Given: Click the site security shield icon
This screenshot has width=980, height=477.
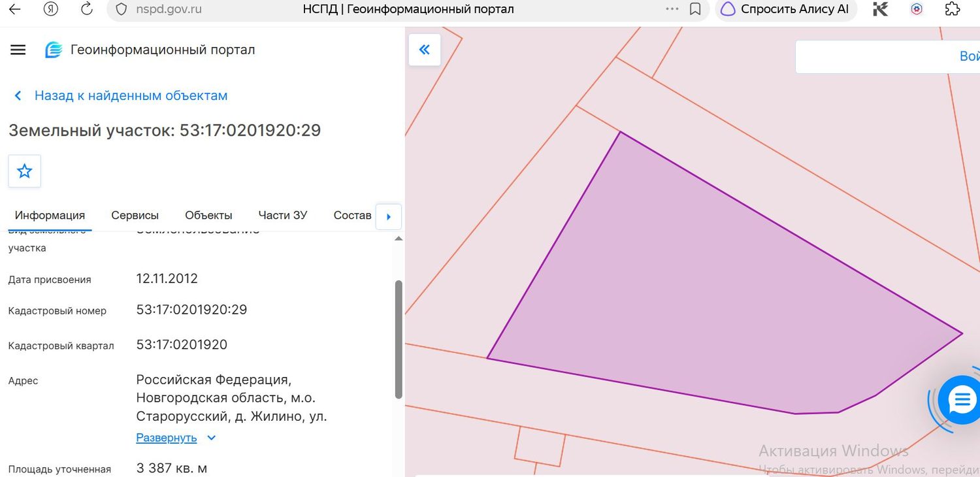Looking at the screenshot, I should click(121, 9).
